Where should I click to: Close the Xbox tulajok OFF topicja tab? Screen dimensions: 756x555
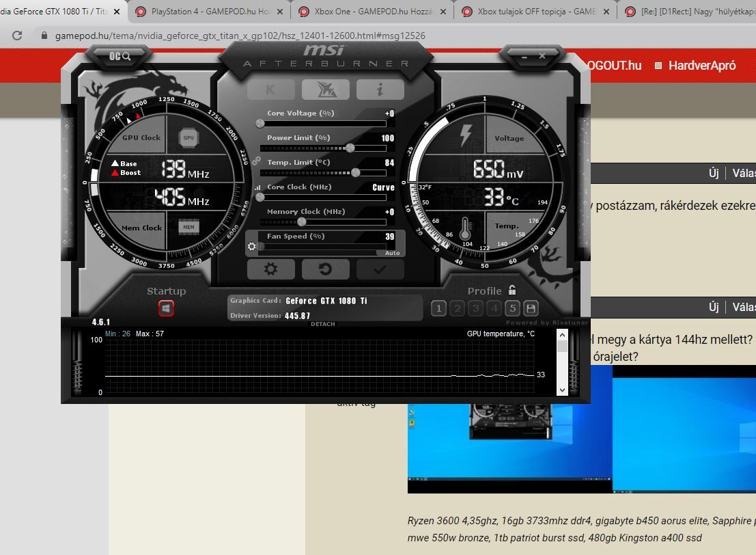click(x=606, y=12)
